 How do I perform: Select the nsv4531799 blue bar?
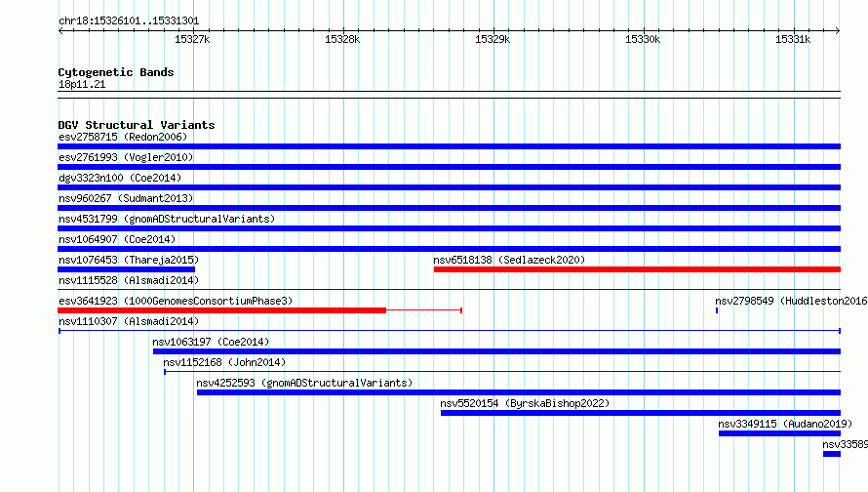(449, 228)
